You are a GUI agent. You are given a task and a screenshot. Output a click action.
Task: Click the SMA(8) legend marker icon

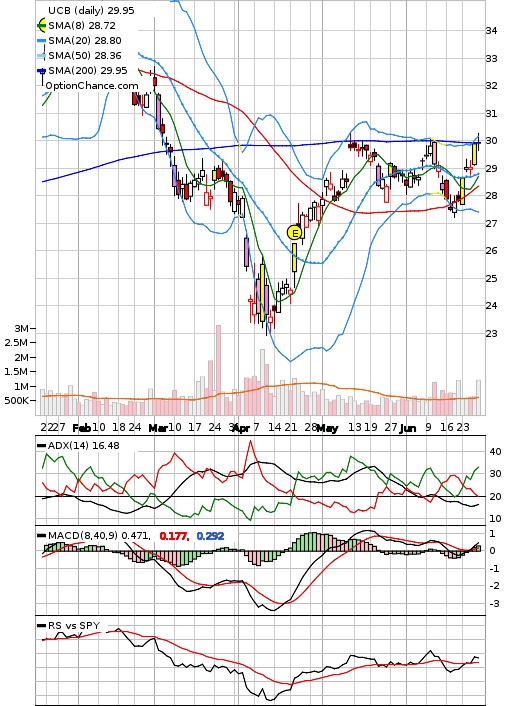click(x=41, y=25)
